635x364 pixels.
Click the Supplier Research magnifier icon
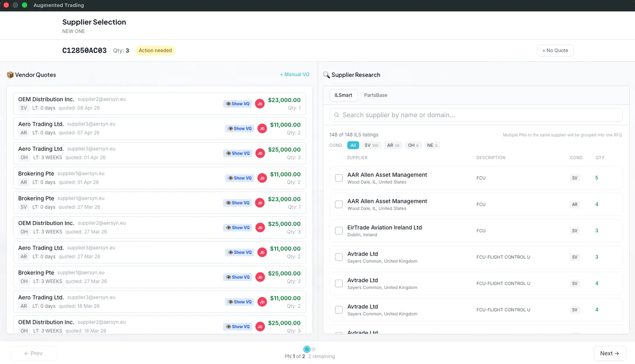pos(327,75)
